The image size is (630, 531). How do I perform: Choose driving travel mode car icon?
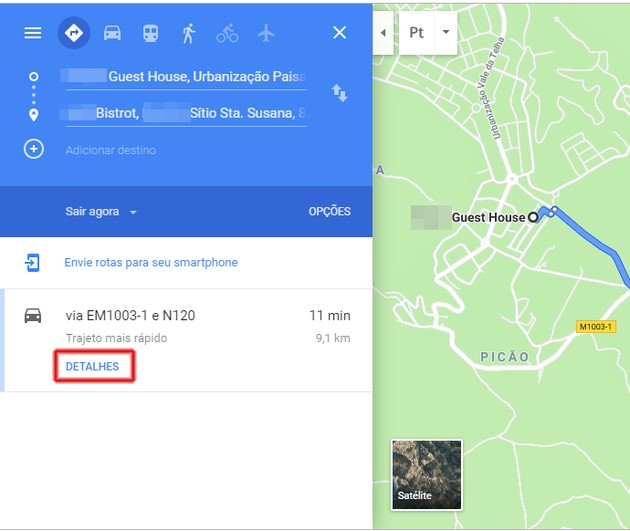[x=112, y=33]
